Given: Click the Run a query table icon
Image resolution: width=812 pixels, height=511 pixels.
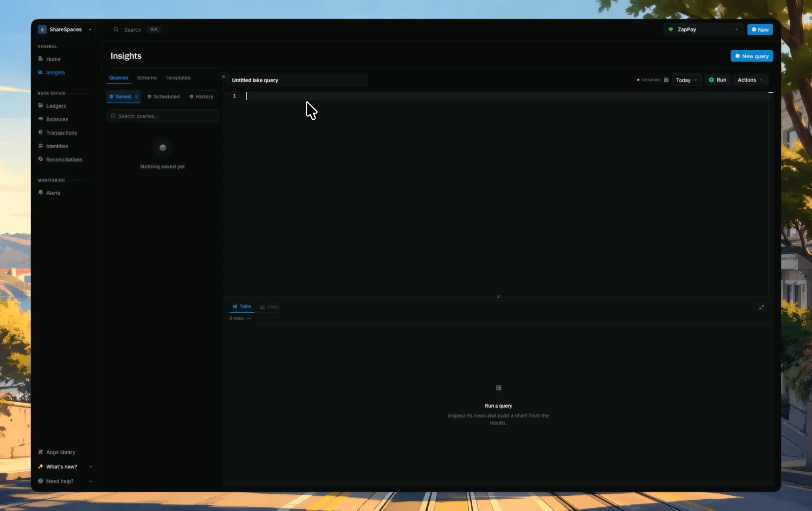Looking at the screenshot, I should [x=498, y=388].
